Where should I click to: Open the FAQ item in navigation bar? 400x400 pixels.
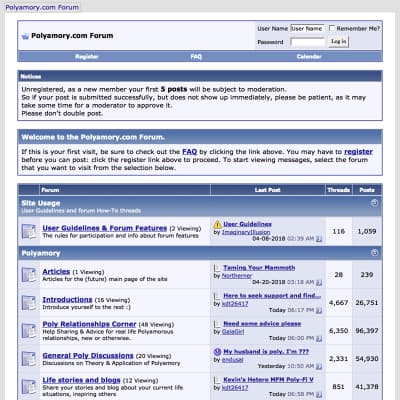coord(196,57)
